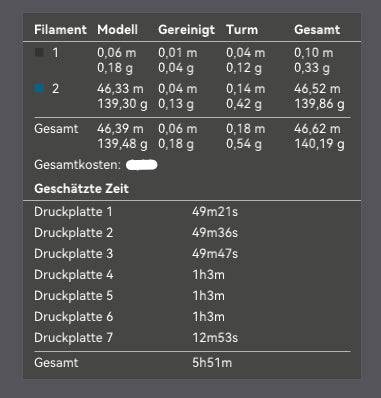This screenshot has height=398, width=381.
Task: Select overall total length 46,62 m
Action: pyautogui.click(x=317, y=129)
